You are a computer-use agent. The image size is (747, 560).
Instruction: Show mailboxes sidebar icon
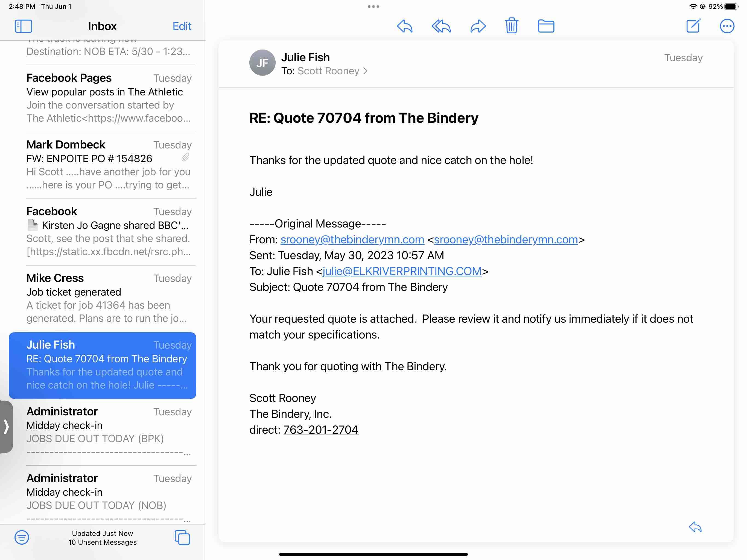23,26
